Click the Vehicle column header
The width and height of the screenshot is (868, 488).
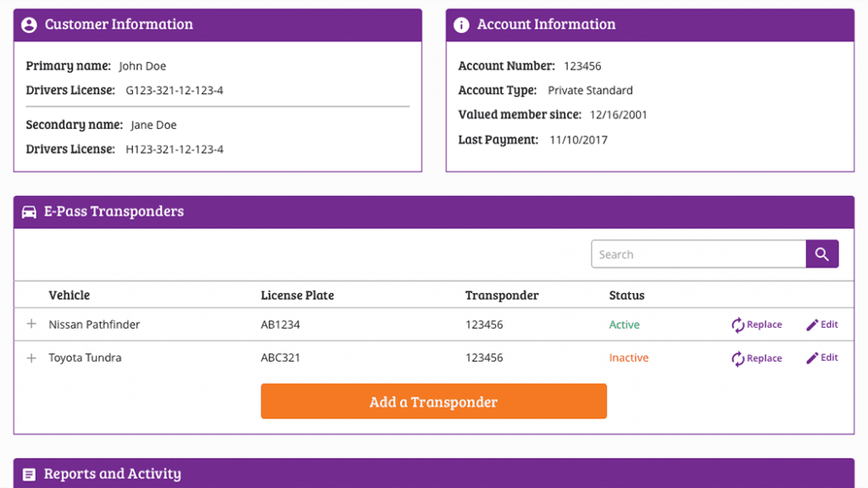(69, 295)
